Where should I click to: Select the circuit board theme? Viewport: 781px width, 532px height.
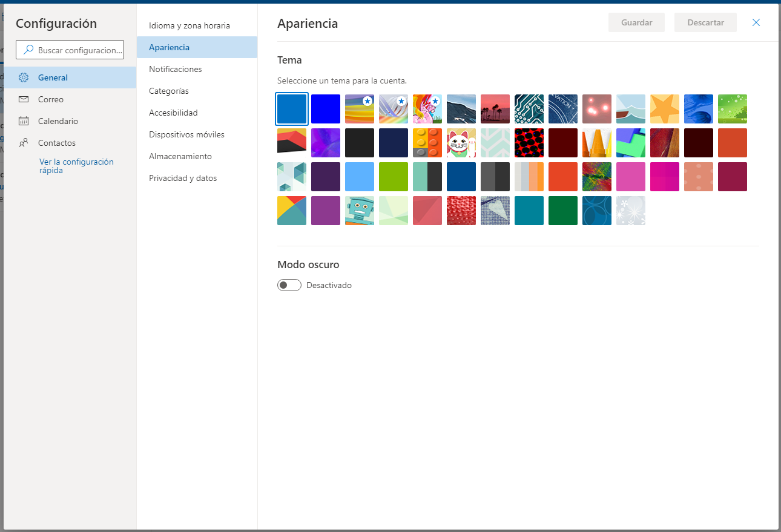[529, 109]
